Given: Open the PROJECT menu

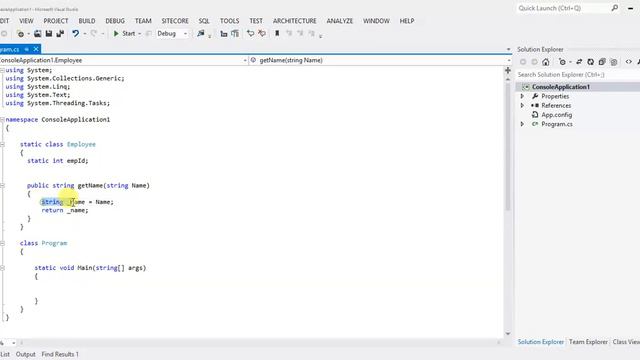Looking at the screenshot, I should pos(56,21).
